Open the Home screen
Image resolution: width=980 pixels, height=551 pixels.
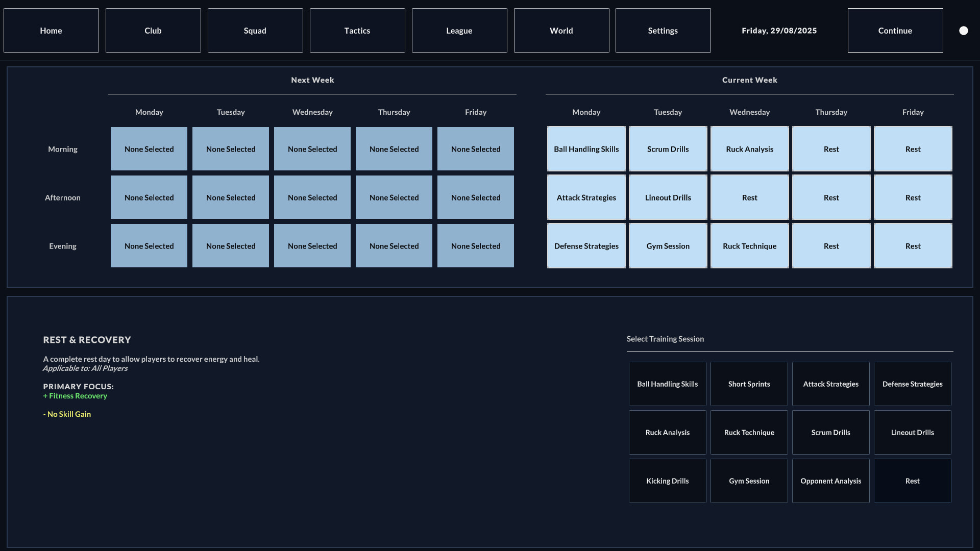coord(51,30)
